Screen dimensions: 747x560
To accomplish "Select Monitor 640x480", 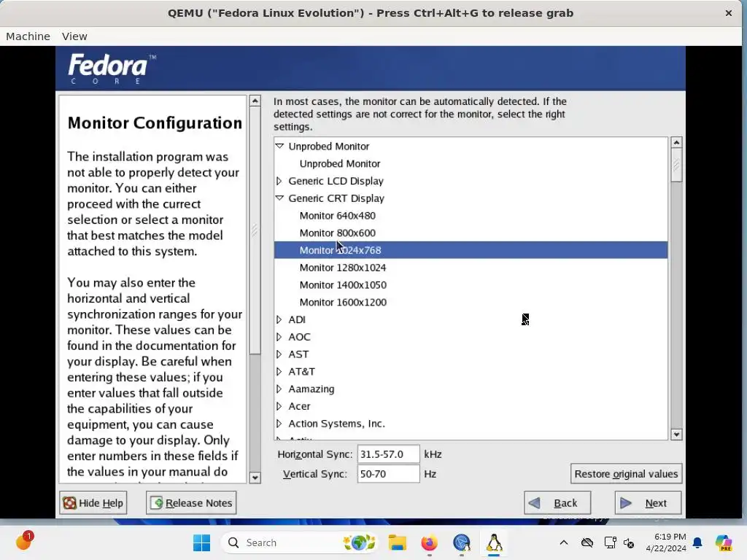I will [337, 216].
